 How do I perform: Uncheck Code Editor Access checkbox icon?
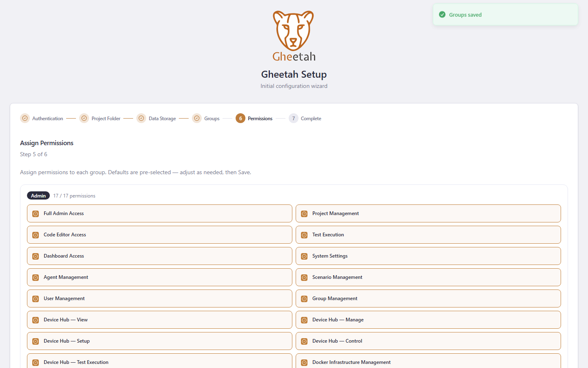point(36,235)
